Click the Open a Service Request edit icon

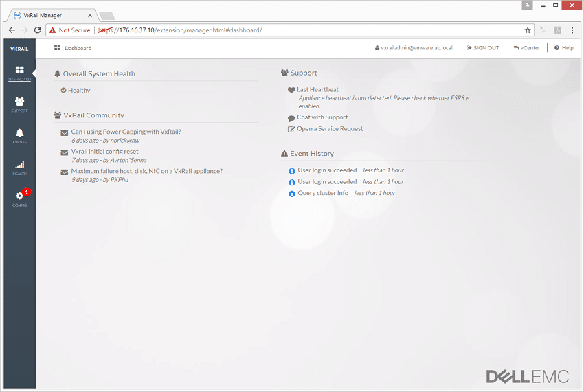(x=291, y=129)
